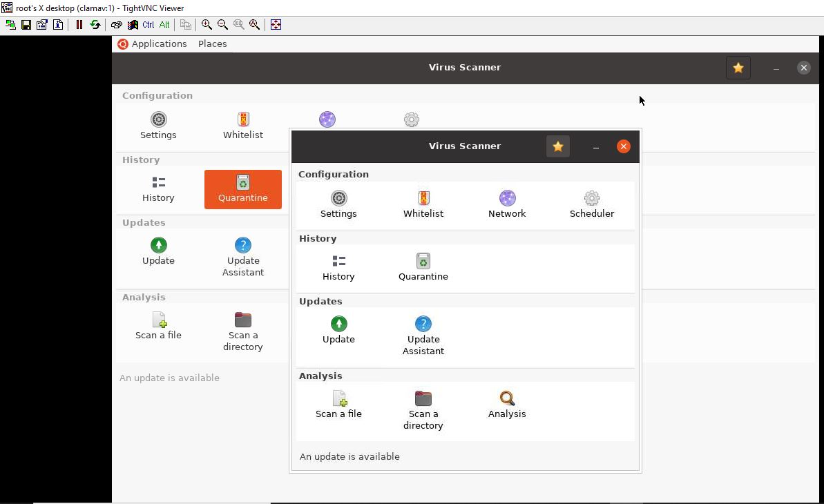Click the star button in the background window's title bar
Viewport: 824px width, 504px height.
pyautogui.click(x=738, y=68)
